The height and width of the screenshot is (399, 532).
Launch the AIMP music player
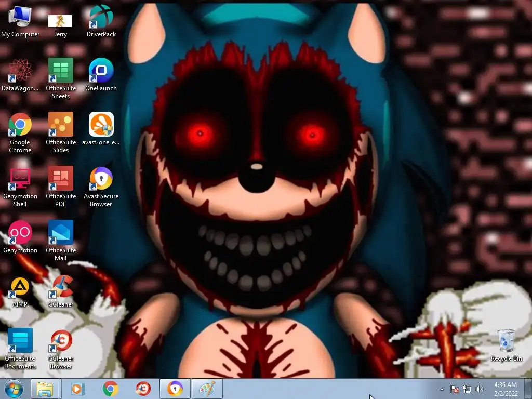pyautogui.click(x=20, y=291)
